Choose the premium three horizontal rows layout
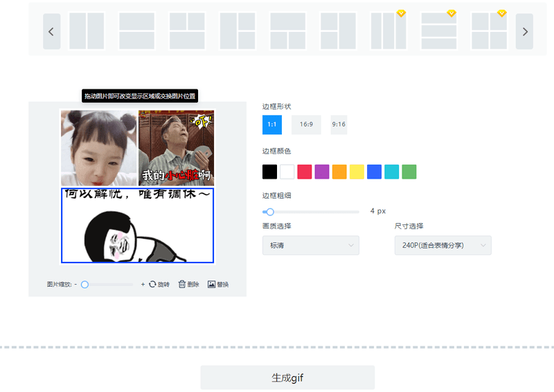 [x=439, y=31]
